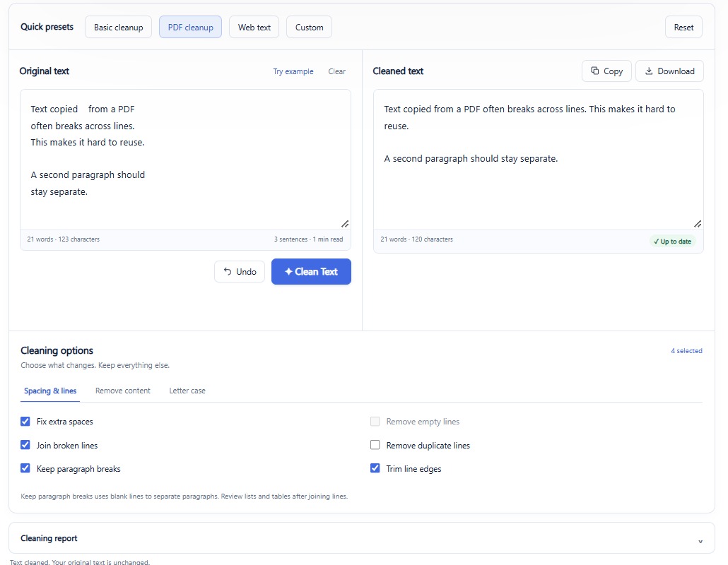728x565 pixels.
Task: Turn off the Trim line edges checkbox
Action: (x=375, y=468)
